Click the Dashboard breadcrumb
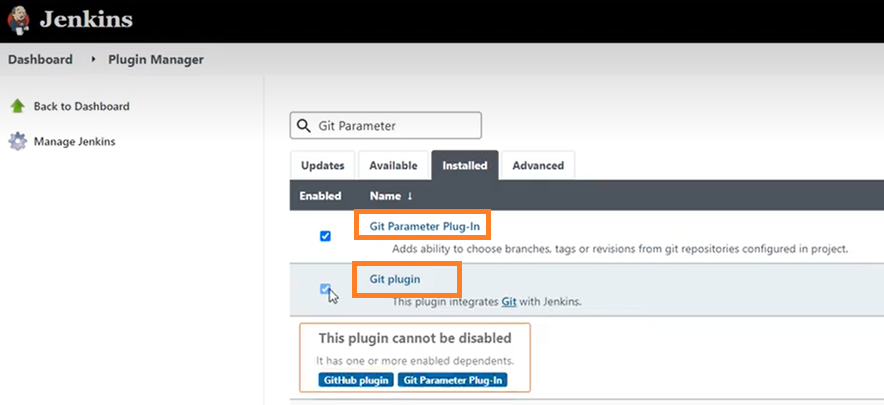Viewport: 884px width, 405px height. (x=40, y=59)
